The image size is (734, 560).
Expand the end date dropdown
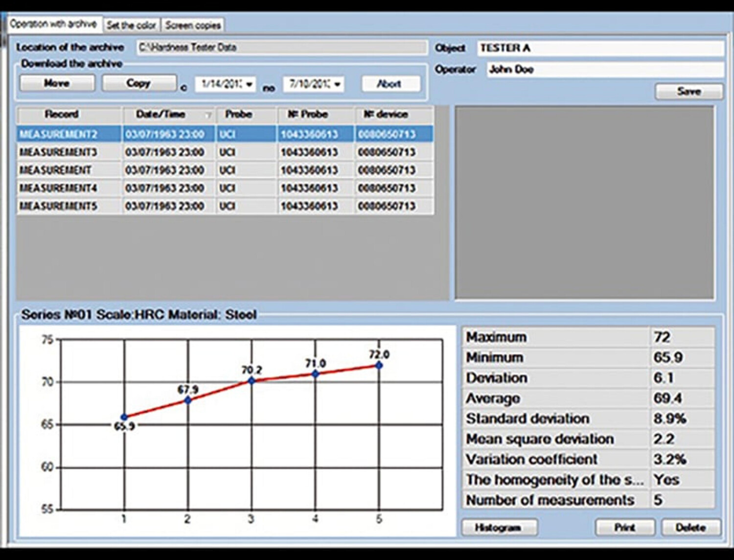coord(337,84)
